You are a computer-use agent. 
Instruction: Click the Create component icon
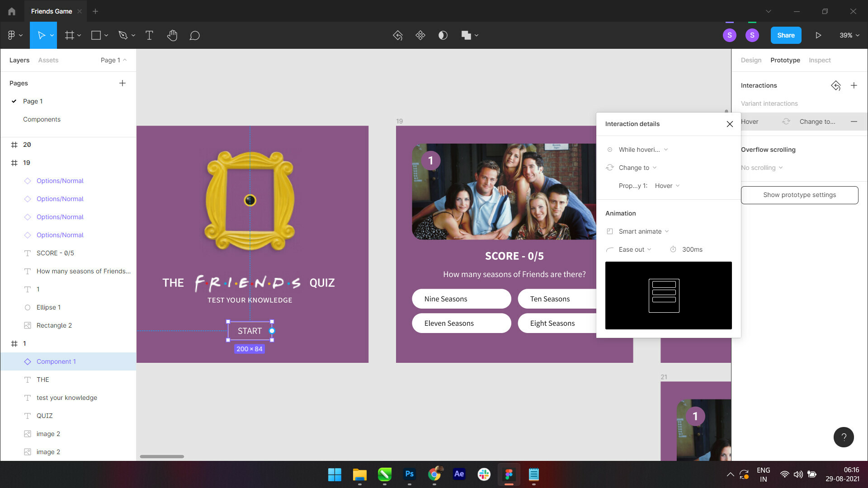420,35
